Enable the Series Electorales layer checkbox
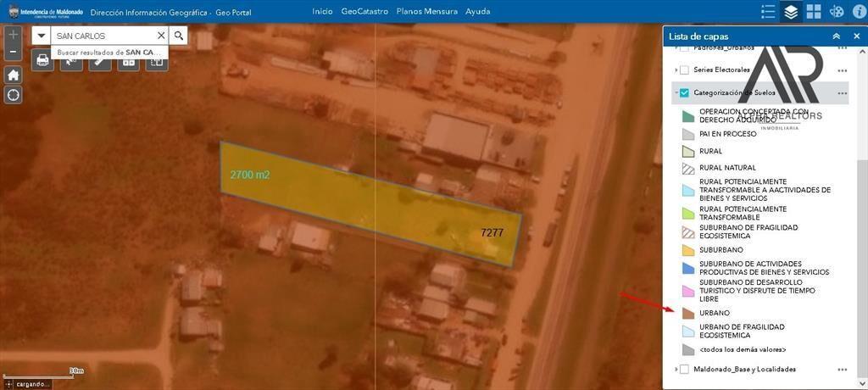This screenshot has height=390, width=868. 684,70
